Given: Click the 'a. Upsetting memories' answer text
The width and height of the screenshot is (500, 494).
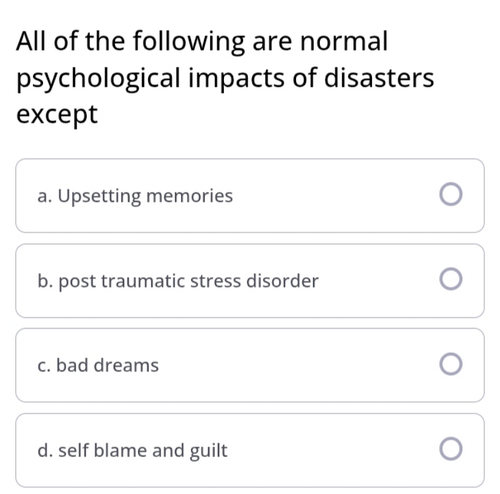Looking at the screenshot, I should tap(135, 196).
